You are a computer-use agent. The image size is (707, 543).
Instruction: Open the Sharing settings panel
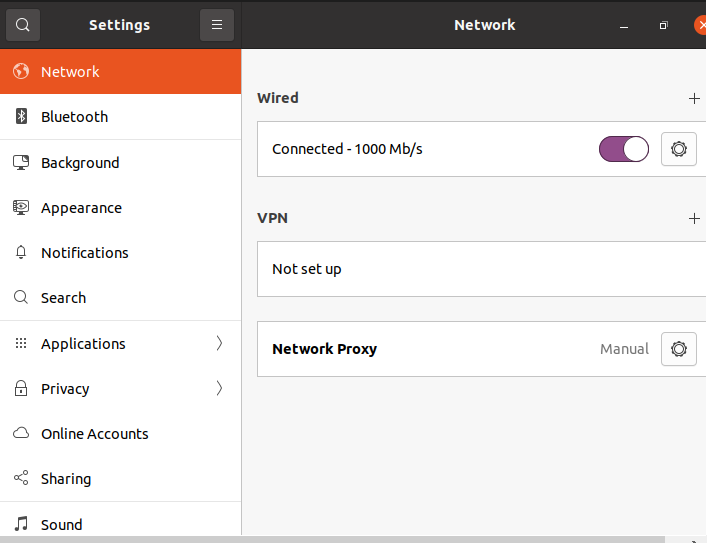coord(66,479)
